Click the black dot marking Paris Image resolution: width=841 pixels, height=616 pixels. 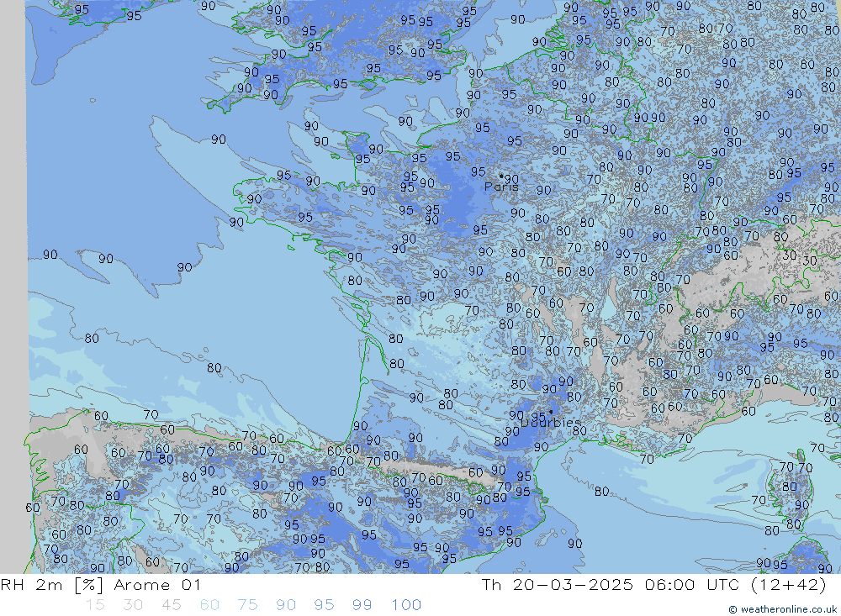(x=501, y=176)
